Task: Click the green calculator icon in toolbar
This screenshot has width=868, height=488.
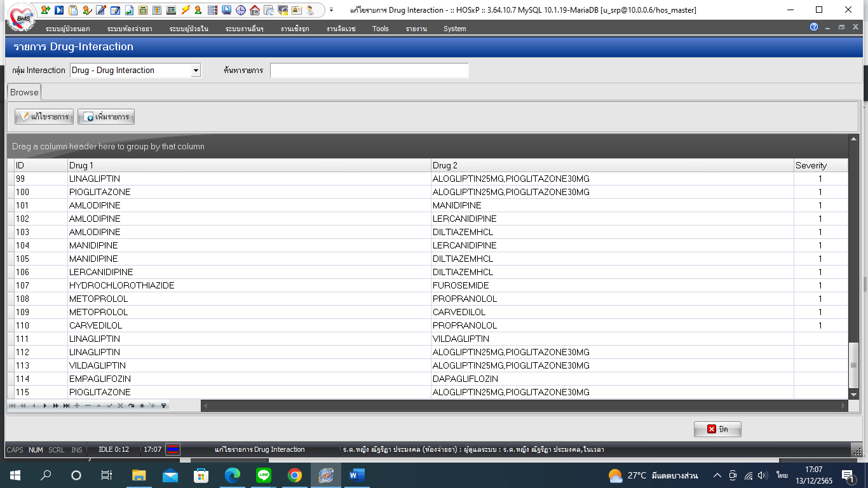Action: (x=143, y=10)
